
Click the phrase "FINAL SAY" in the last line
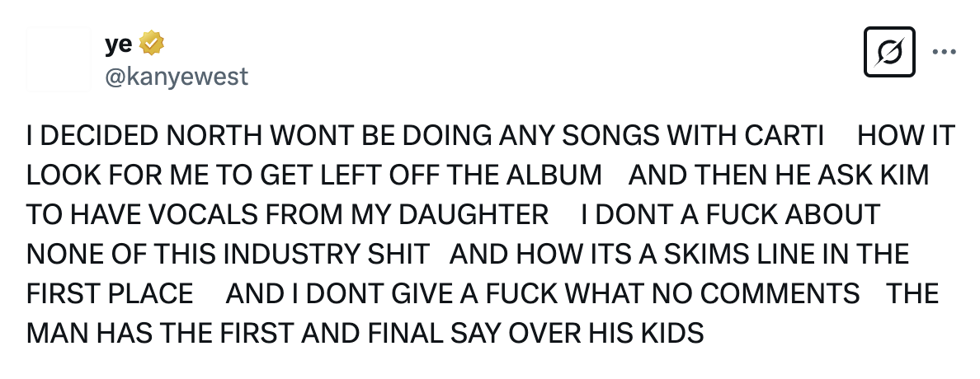point(433,333)
